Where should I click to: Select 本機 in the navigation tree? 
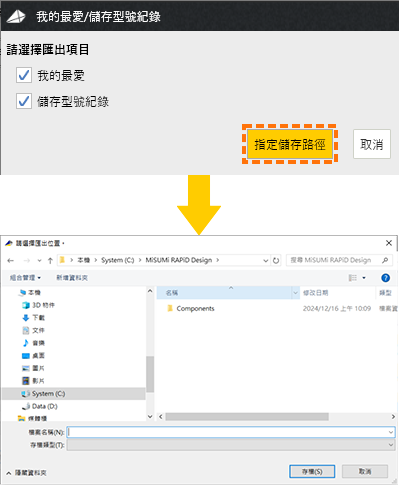pyautogui.click(x=34, y=292)
